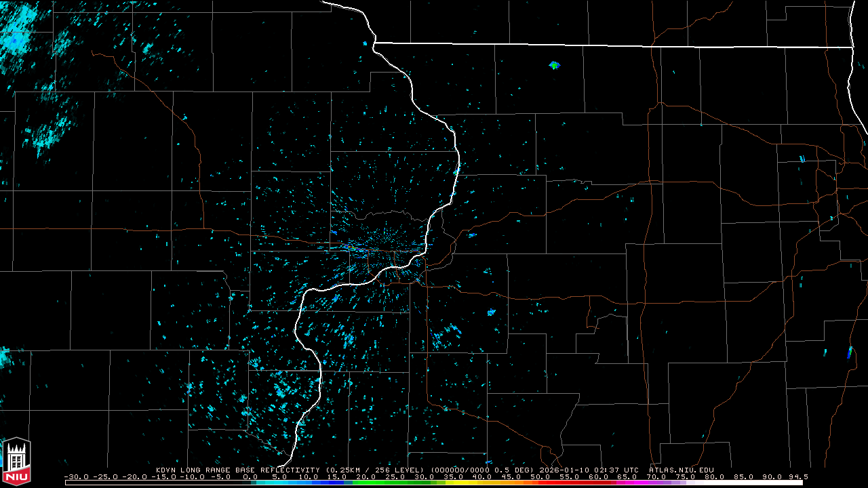Click the blue radar echo at far right
This screenshot has width=868, height=488.
(x=849, y=352)
